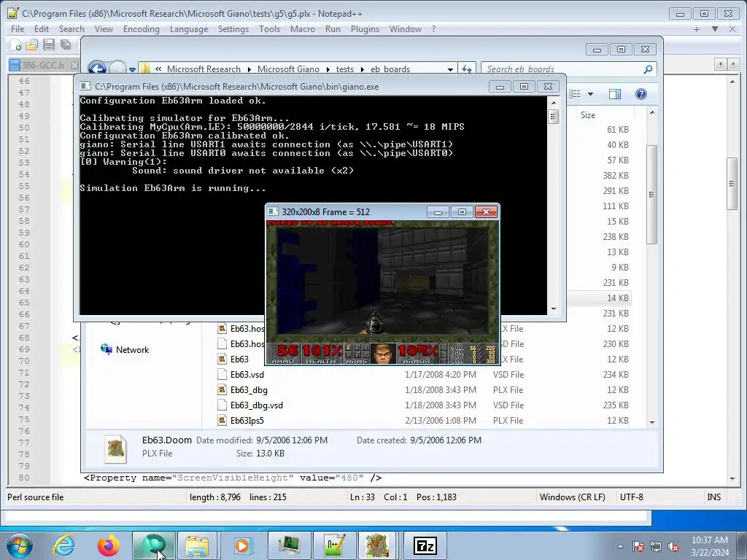Image resolution: width=747 pixels, height=560 pixels.
Task: Select the Eb63Ips5 file
Action: click(247, 421)
